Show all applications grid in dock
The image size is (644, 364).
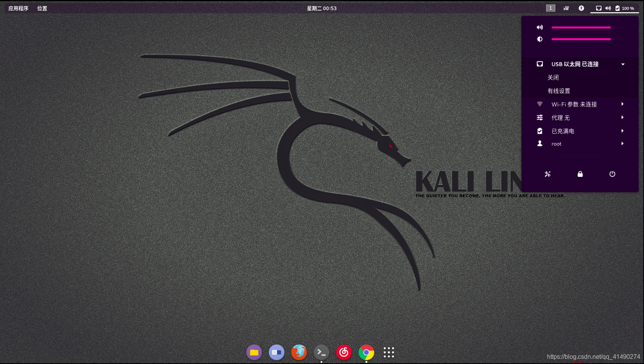click(389, 352)
